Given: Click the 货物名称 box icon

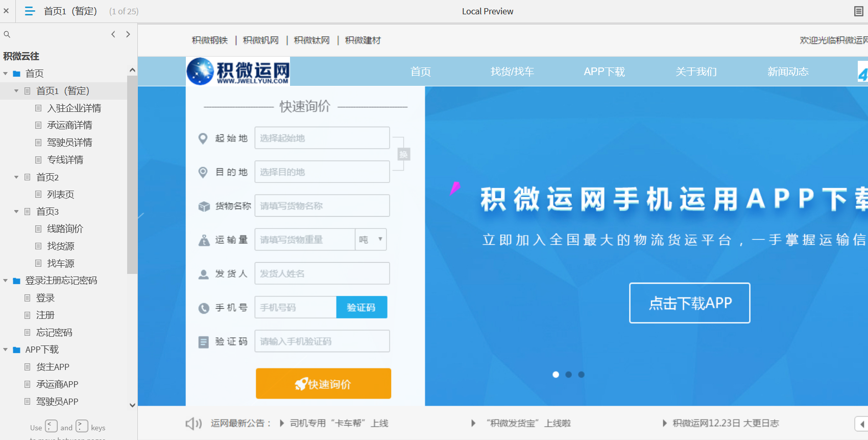Looking at the screenshot, I should [x=204, y=206].
